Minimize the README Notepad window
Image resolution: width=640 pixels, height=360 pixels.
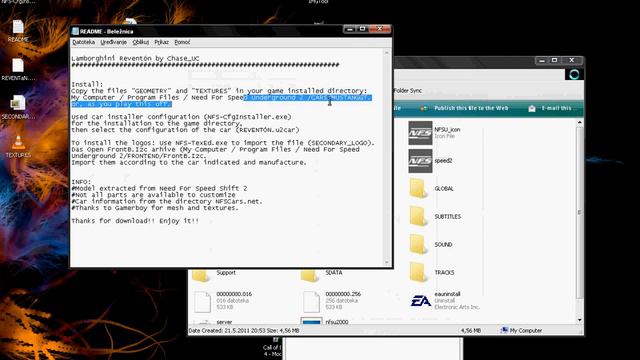[x=350, y=29]
